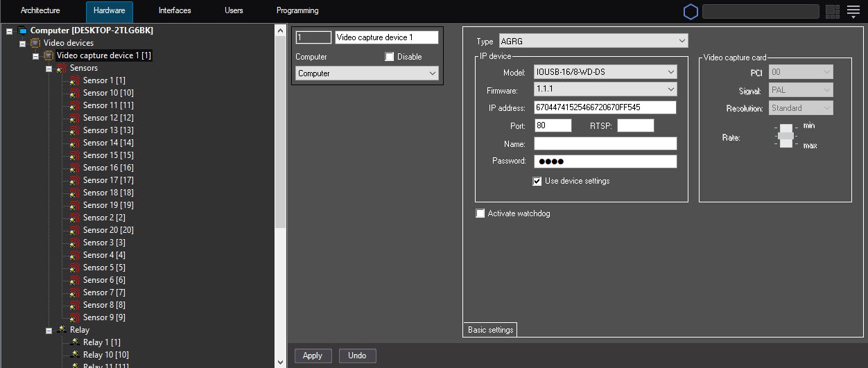Click the grid layout icon in top bar
The width and height of the screenshot is (868, 368).
(833, 11)
